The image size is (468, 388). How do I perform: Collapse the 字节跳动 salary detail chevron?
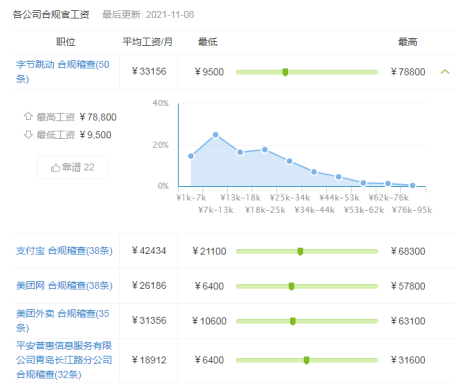pos(445,72)
